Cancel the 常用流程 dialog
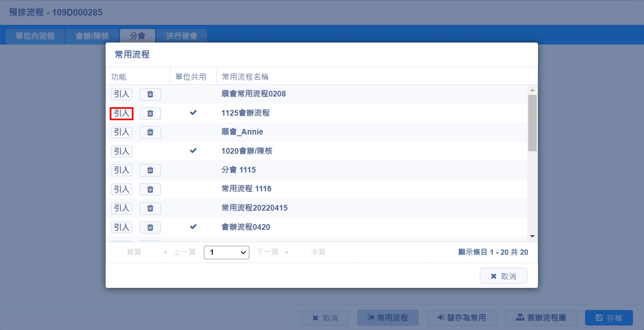644x330 pixels. click(x=503, y=276)
